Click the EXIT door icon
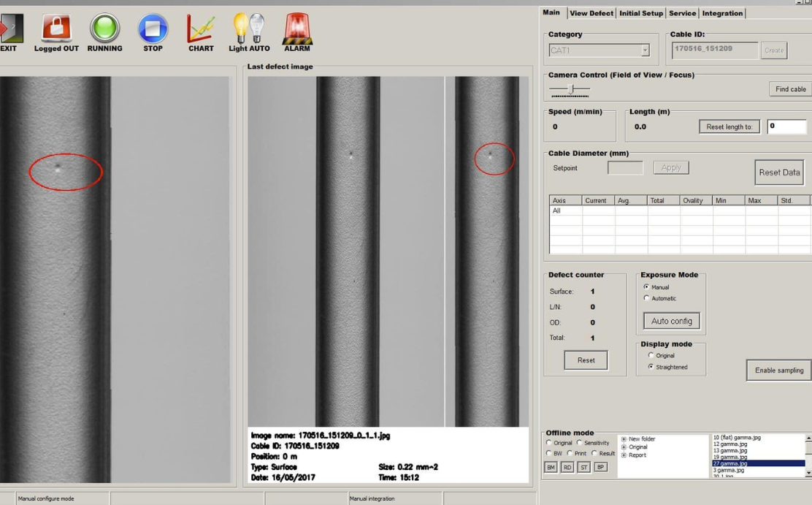The width and height of the screenshot is (812, 505). pos(12,28)
